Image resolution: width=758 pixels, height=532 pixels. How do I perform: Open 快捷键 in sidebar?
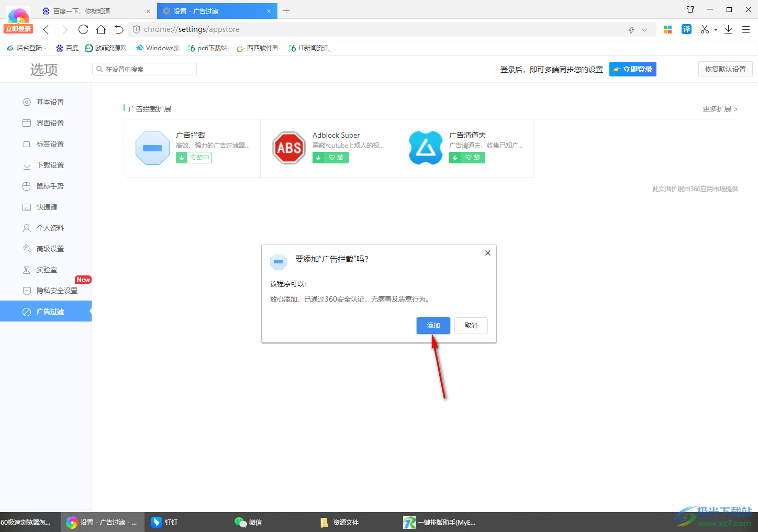click(46, 207)
